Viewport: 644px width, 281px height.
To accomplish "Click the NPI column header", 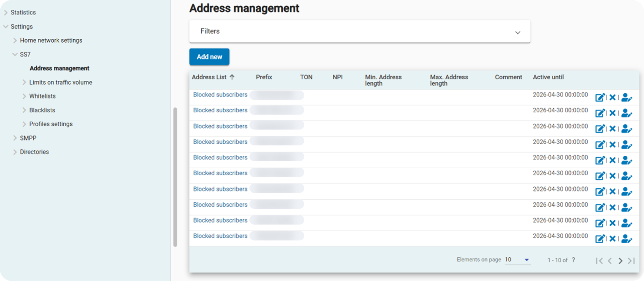I will tap(338, 77).
